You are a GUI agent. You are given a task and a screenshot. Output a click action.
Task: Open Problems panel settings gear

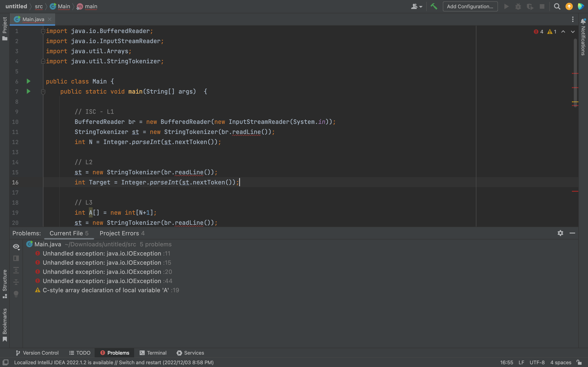pos(560,233)
